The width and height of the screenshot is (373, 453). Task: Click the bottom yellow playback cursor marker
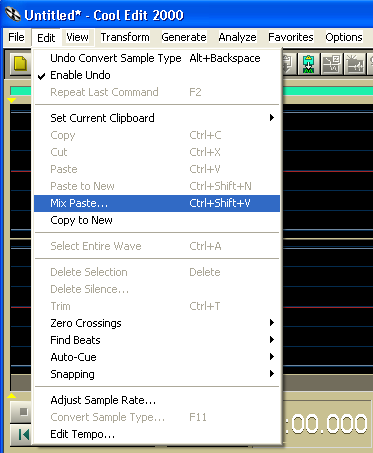(11, 395)
